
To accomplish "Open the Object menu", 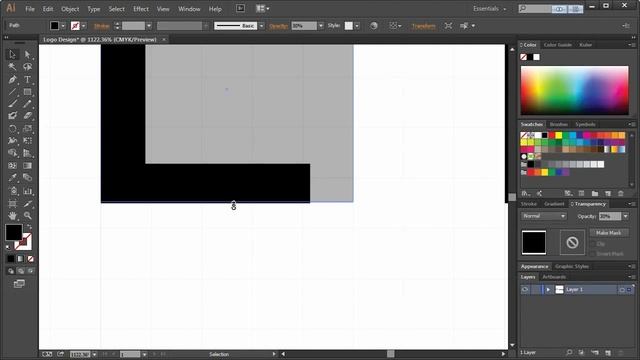I will [70, 9].
